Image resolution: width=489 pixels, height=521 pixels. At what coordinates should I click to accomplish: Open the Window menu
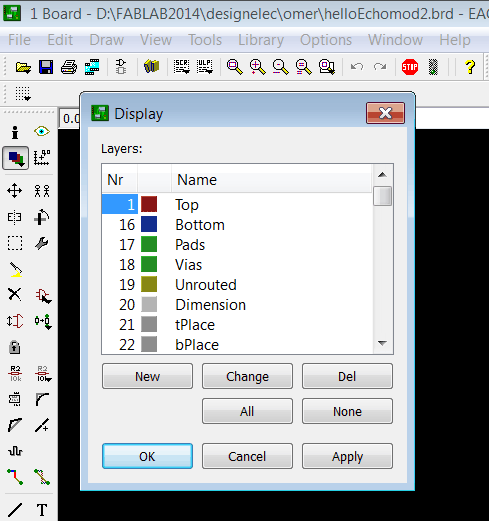click(x=396, y=40)
